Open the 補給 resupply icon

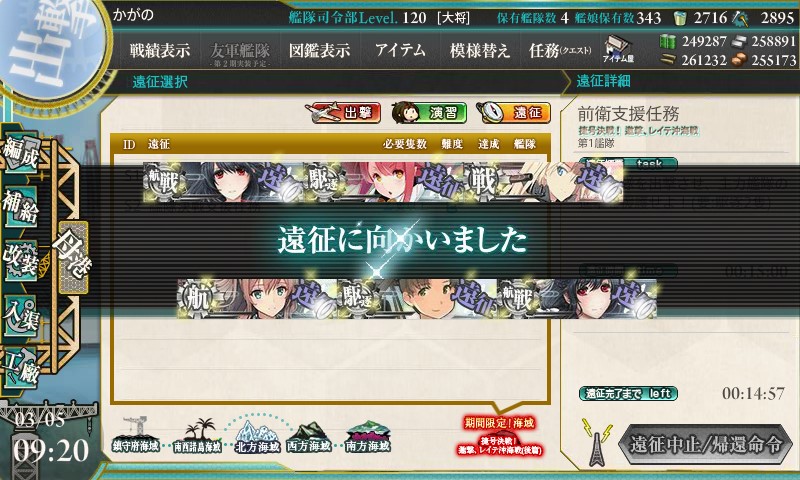click(20, 207)
